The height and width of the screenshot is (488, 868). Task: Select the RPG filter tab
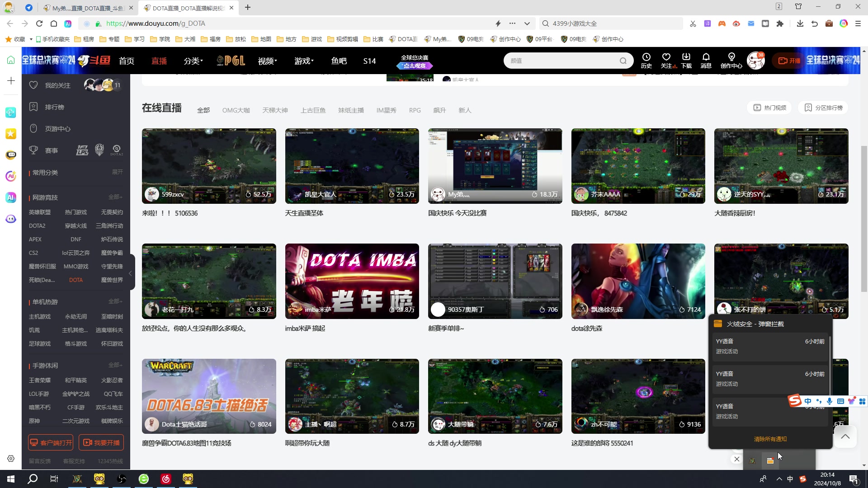[415, 110]
